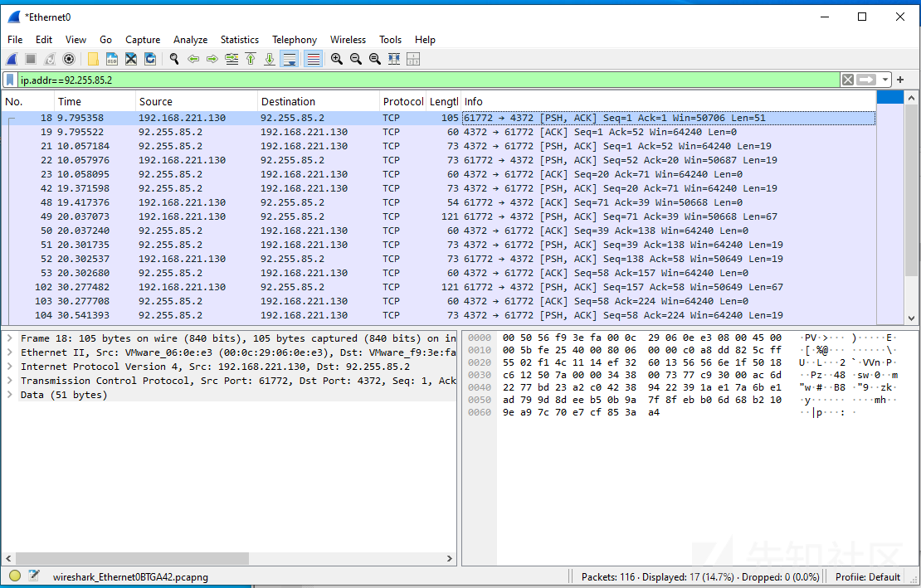Screen dimensions: 921x588
Task: Restart the current capture
Action: tap(50, 59)
